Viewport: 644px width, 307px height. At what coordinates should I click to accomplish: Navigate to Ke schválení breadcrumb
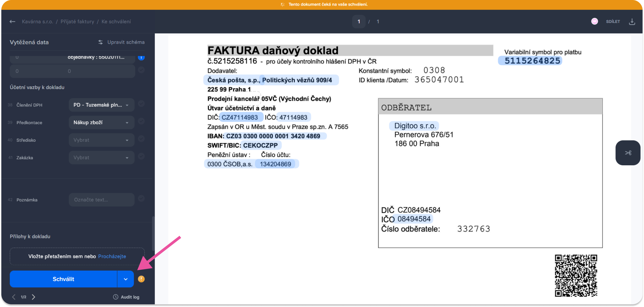click(x=116, y=22)
